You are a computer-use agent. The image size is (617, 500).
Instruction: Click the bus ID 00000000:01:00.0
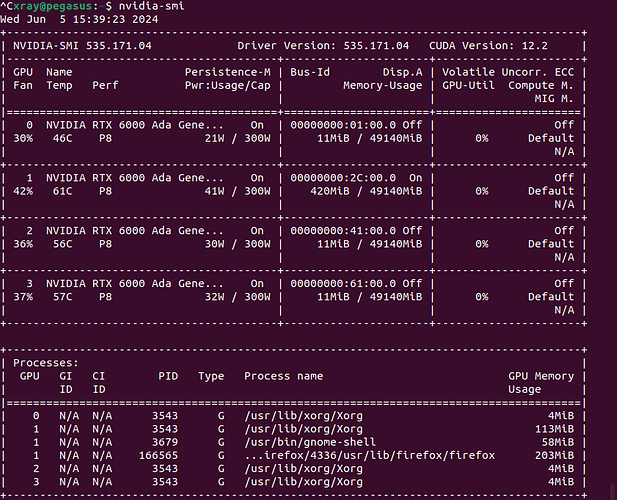[343, 125]
